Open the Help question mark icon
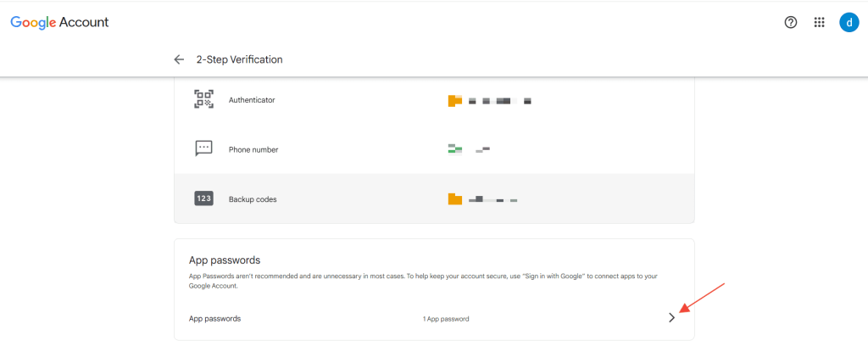The height and width of the screenshot is (363, 868). 791,23
